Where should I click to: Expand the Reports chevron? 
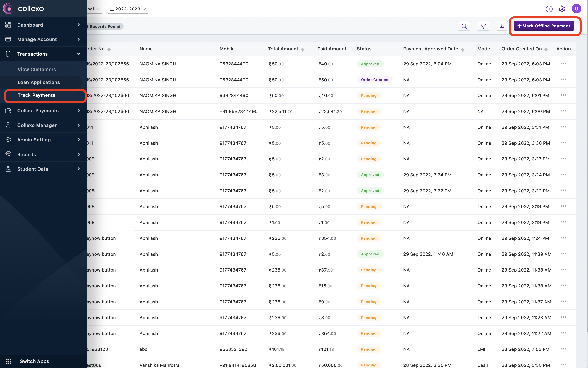[x=78, y=154]
